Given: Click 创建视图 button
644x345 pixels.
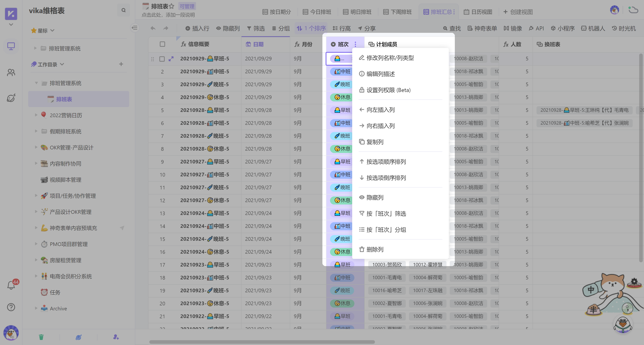Looking at the screenshot, I should click(518, 12).
